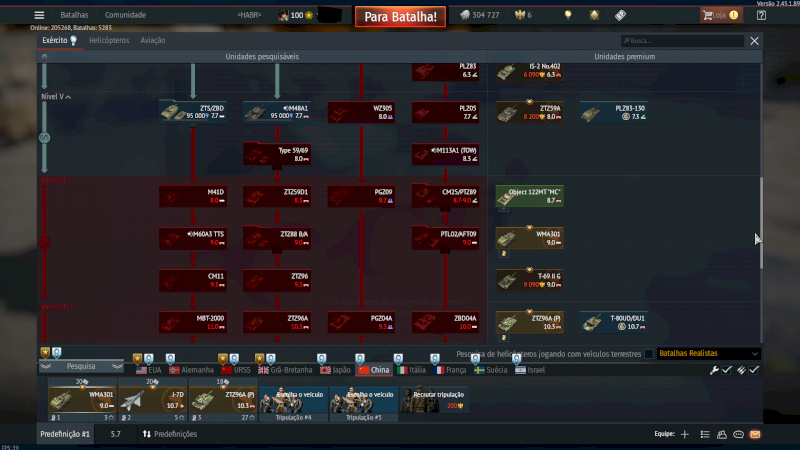Click the silver lions balance 304 727
The width and height of the screenshot is (800, 450).
480,15
